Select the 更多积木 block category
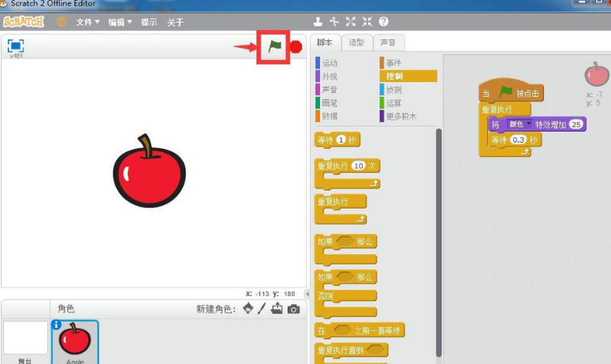This screenshot has width=611, height=364. click(x=397, y=116)
